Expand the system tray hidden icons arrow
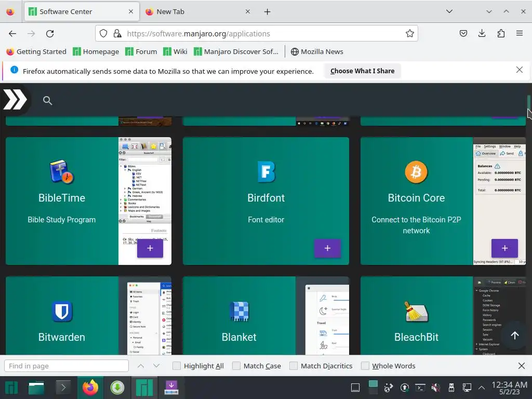 click(x=482, y=388)
